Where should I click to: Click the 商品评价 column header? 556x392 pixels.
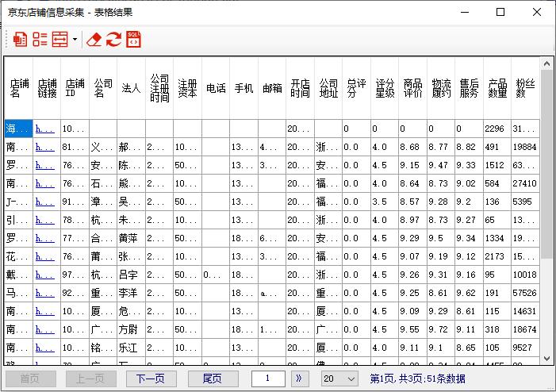412,88
